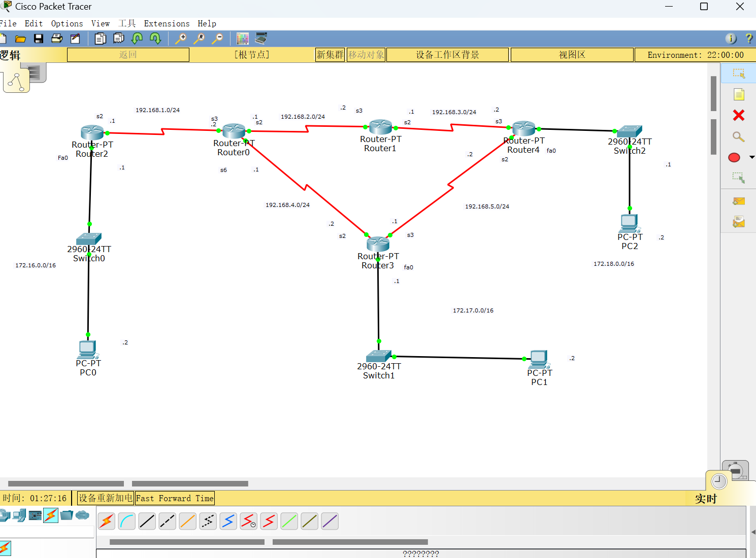Choose the Place Note tool

pos(739,94)
